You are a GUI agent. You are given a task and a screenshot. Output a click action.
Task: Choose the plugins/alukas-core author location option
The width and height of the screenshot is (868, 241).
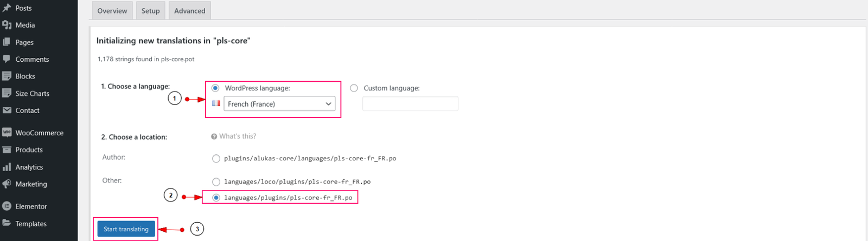pos(216,159)
